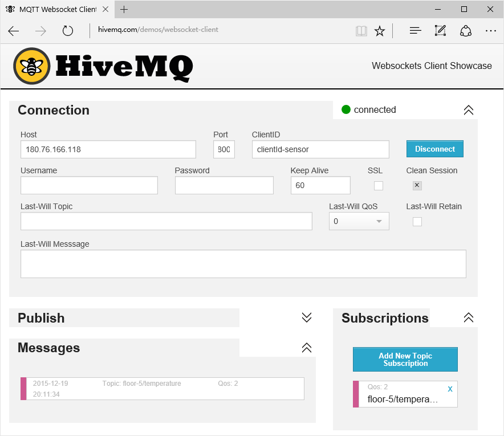504x436 pixels.
Task: Toggle the Last-Will Retain checkbox
Action: coord(417,222)
